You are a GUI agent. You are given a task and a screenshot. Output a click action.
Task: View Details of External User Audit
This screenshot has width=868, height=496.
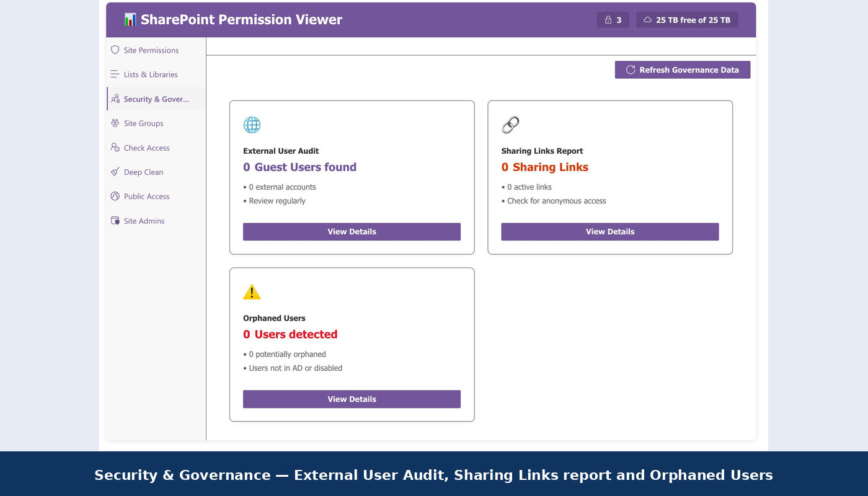click(x=352, y=231)
